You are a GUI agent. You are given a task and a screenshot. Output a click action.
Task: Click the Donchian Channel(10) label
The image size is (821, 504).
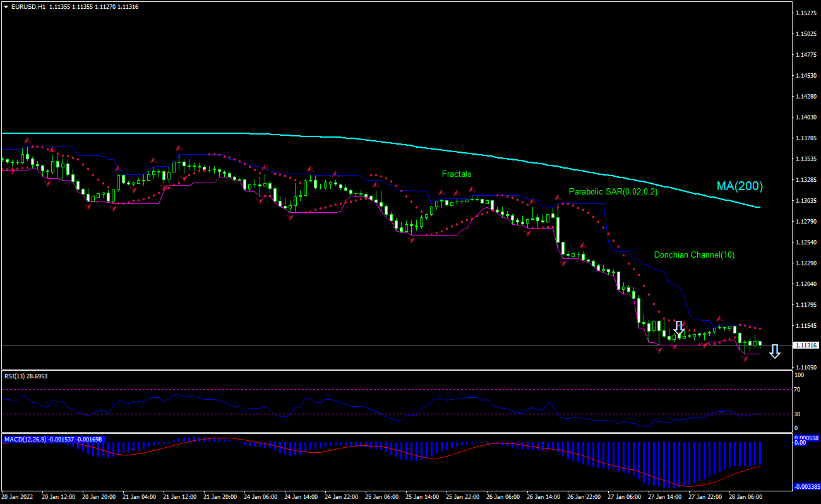pos(695,255)
